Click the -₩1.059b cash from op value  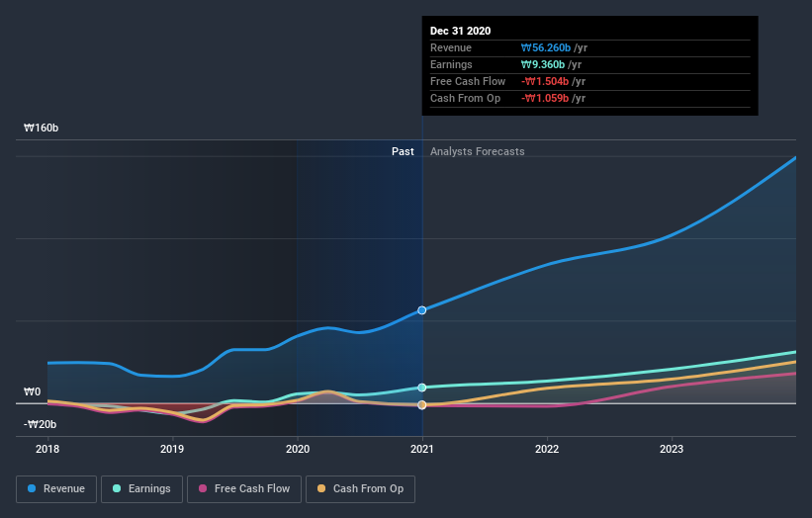click(545, 98)
